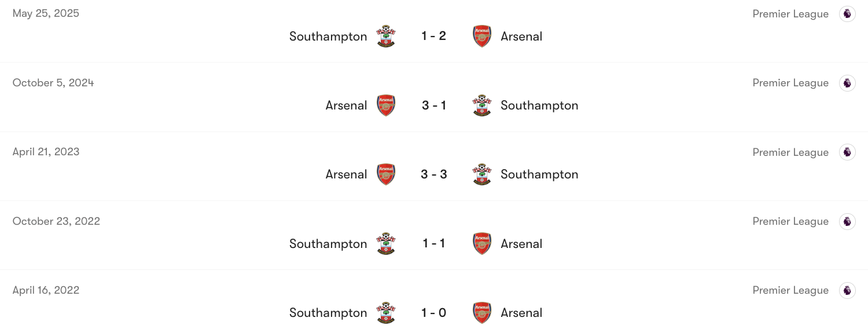
Task: Click the 1 - 0 score of the April 16 match
Action: click(x=434, y=312)
